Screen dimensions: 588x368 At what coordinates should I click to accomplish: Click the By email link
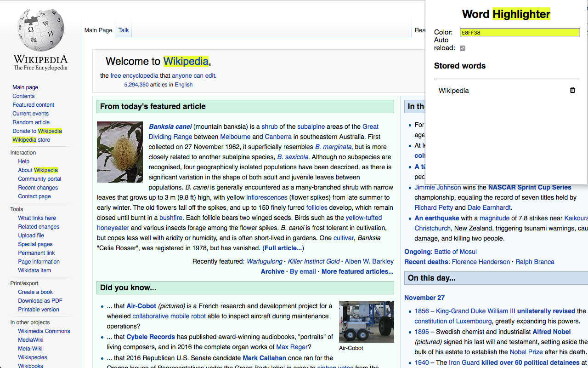point(303,271)
